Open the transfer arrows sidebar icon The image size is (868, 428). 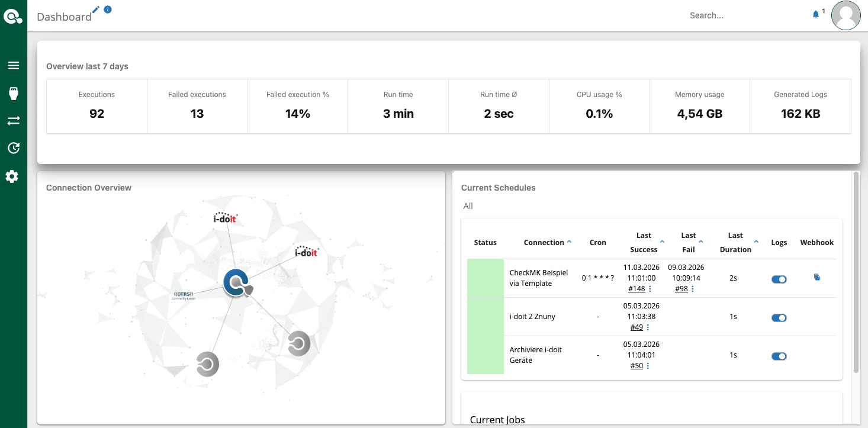(14, 121)
